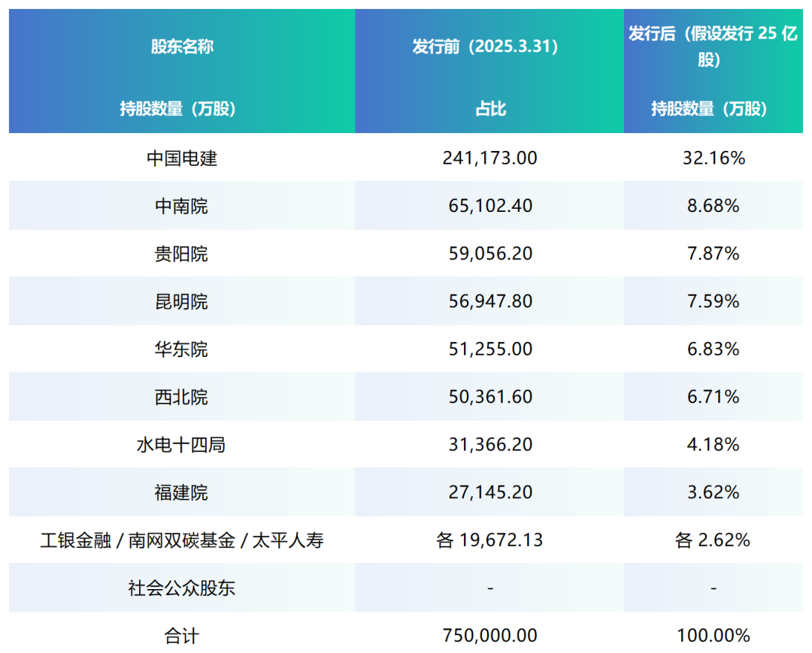Click the percentage 各 2.62%
Viewport: 812px width, 653px height.
[713, 540]
